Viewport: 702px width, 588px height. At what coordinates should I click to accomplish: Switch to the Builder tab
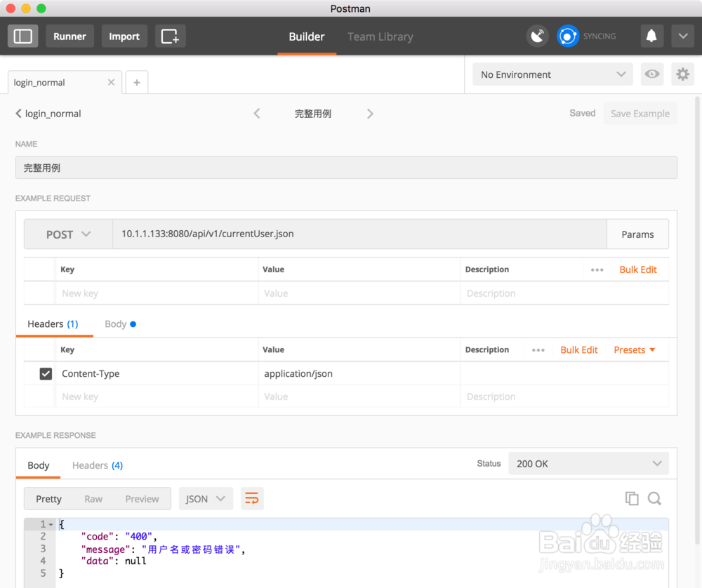[x=307, y=36]
